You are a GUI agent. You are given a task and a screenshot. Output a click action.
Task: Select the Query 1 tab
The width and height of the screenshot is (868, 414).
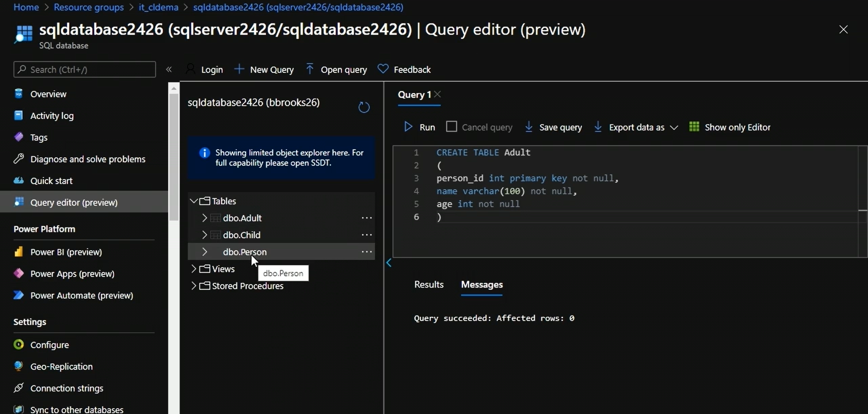click(414, 95)
